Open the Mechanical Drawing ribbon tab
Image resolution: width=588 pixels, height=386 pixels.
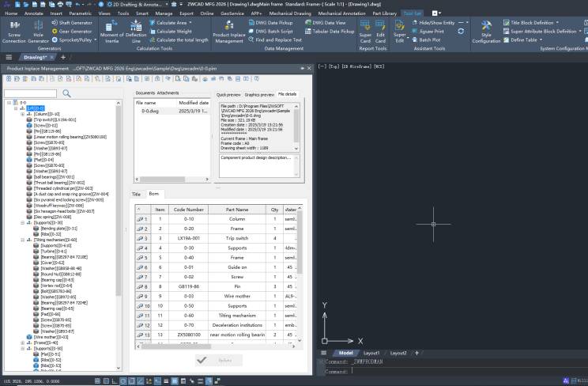[x=291, y=13]
